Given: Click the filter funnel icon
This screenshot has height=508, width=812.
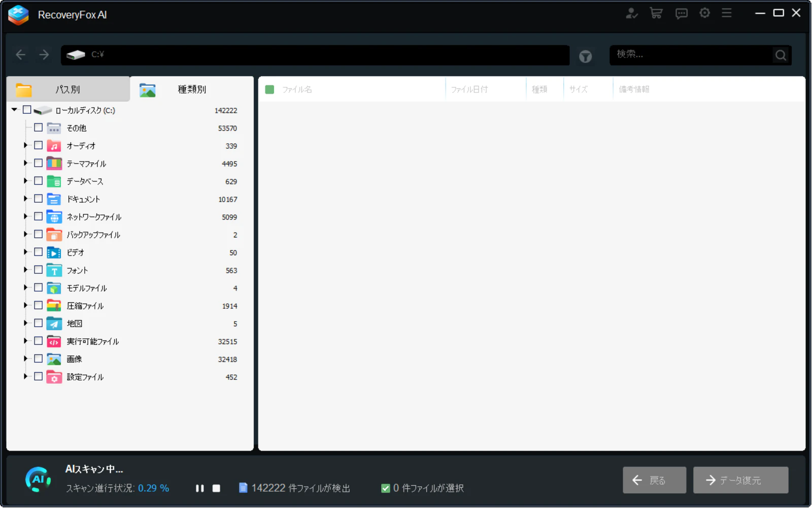Looking at the screenshot, I should [x=585, y=56].
